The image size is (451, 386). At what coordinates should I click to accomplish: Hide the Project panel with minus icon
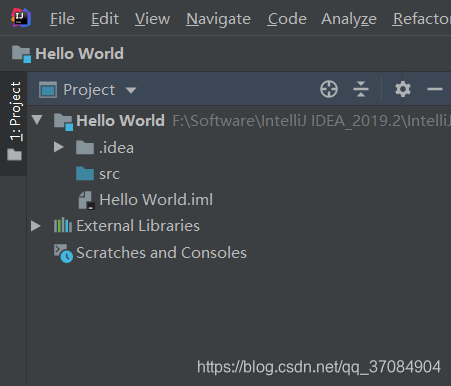435,89
